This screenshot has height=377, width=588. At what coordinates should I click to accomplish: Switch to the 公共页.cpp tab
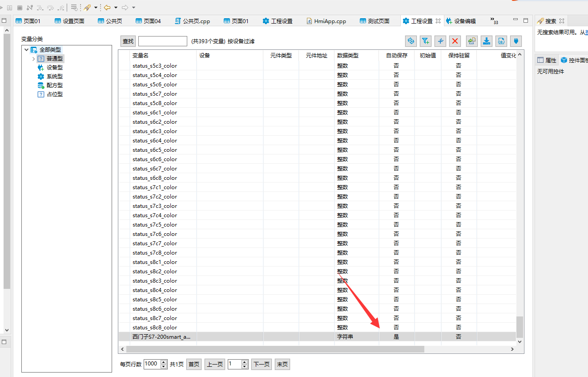click(x=193, y=21)
